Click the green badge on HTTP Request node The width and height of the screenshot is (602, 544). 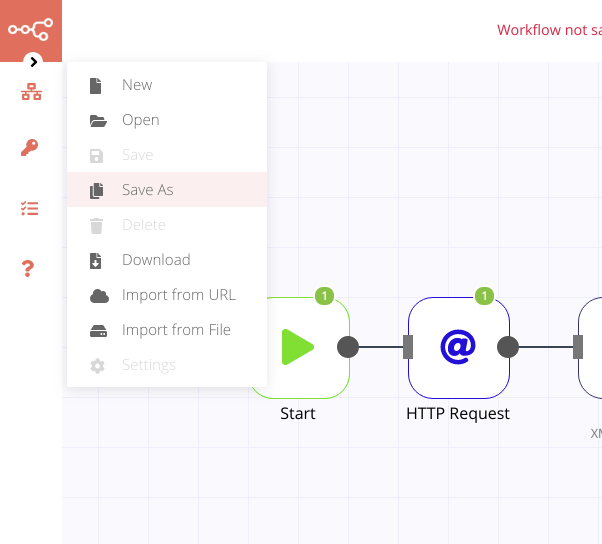pos(484,296)
